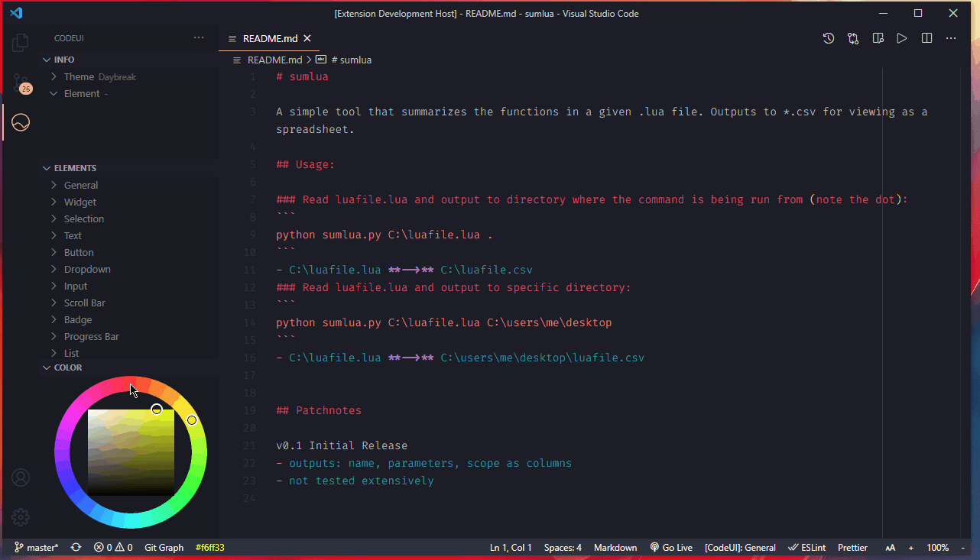Click # sumlua breadcrumb symbol

[x=351, y=60]
